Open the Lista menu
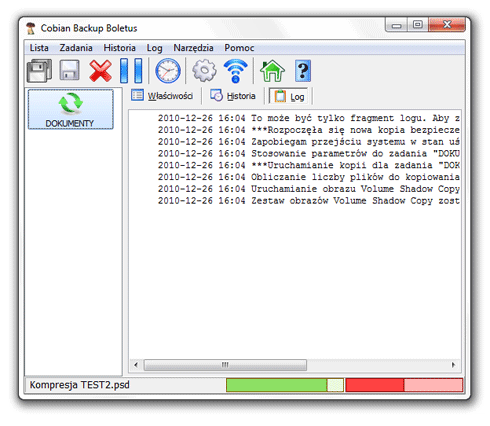The height and width of the screenshot is (426, 490). click(x=39, y=48)
